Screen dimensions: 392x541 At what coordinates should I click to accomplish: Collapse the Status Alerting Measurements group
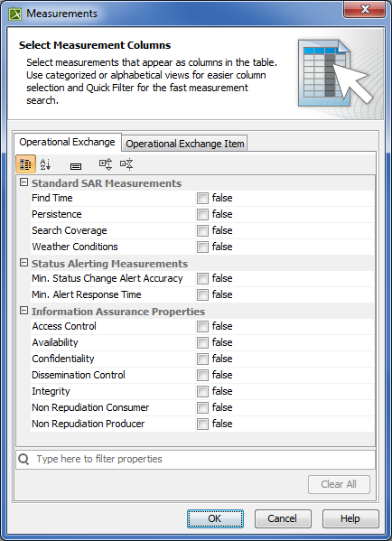tap(23, 263)
